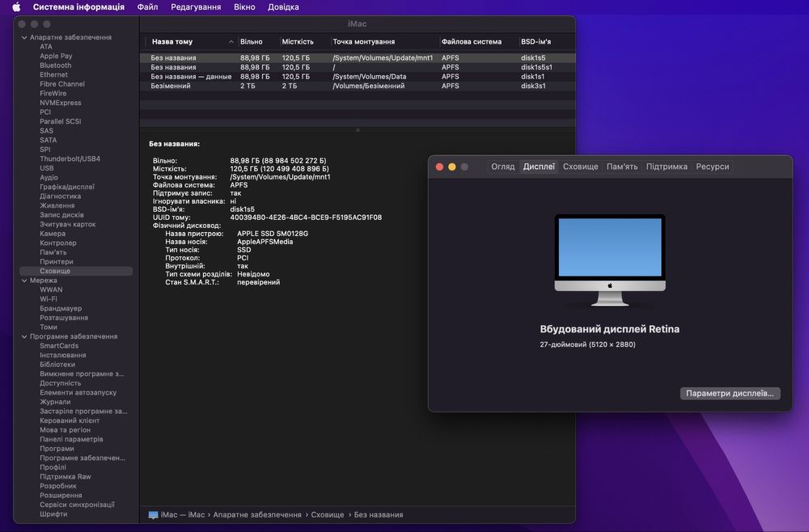Select Аудіо in the sidebar
809x532 pixels.
coord(49,177)
